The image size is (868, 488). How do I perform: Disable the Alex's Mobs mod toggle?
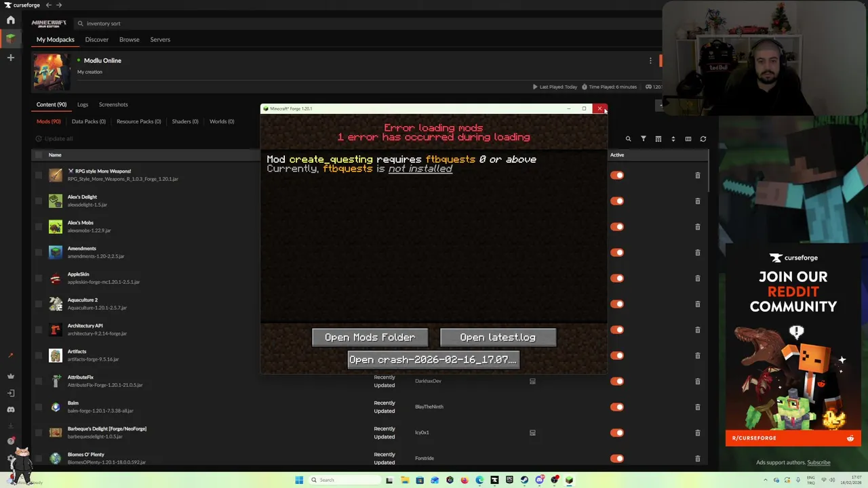click(x=617, y=227)
